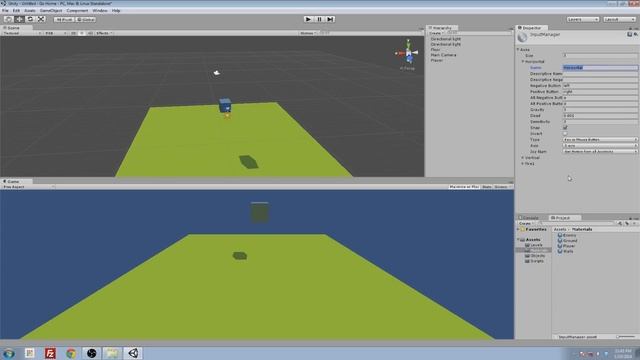Toggle the Global/Local handle rotation button

pyautogui.click(x=86, y=20)
